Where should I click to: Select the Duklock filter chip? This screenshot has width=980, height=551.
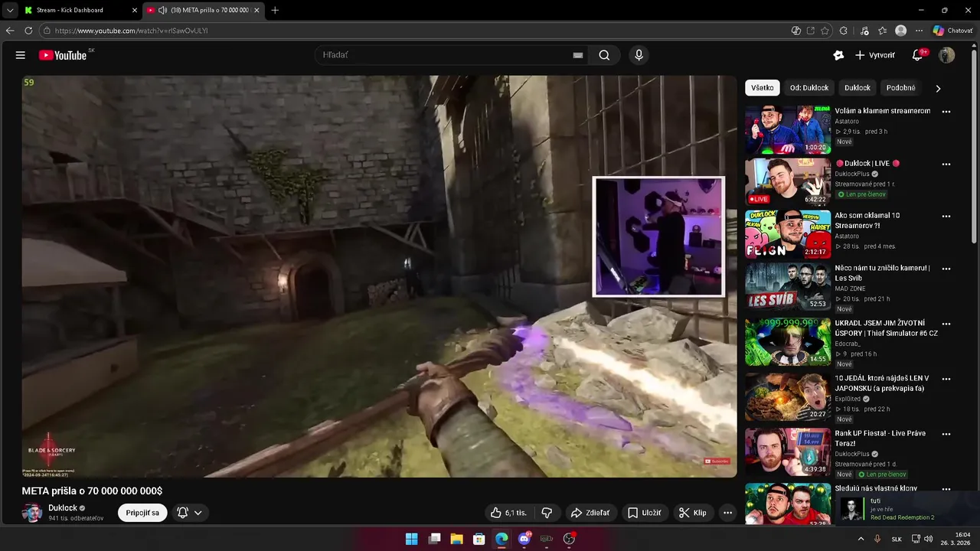857,88
